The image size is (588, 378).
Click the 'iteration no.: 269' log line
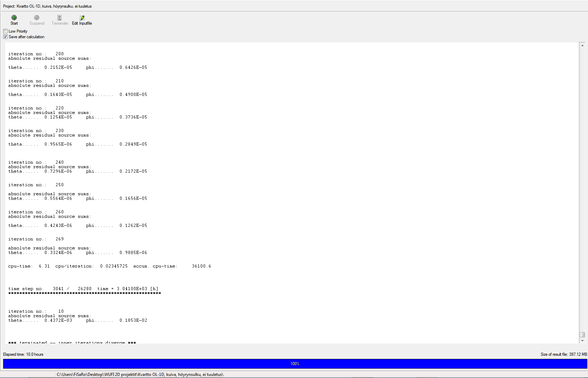pos(36,239)
